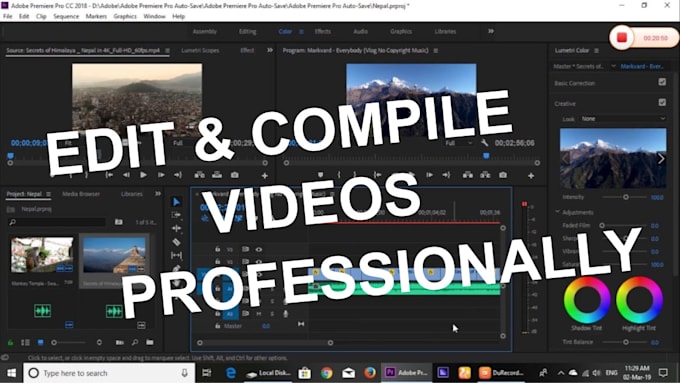Switch Project panel to list view

26,342
